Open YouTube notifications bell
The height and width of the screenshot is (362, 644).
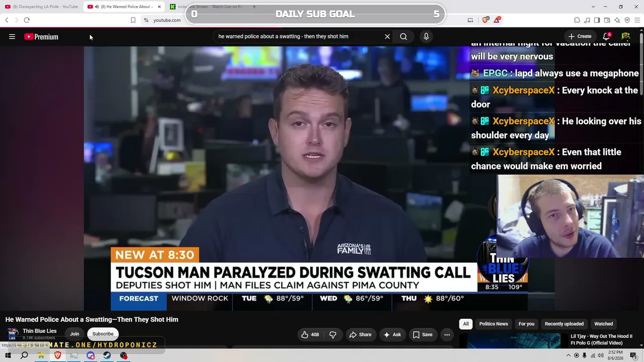(x=607, y=36)
